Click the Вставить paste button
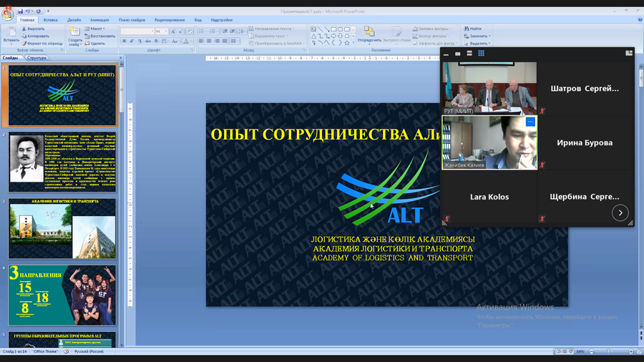This screenshot has height=362, width=644. coord(11,34)
